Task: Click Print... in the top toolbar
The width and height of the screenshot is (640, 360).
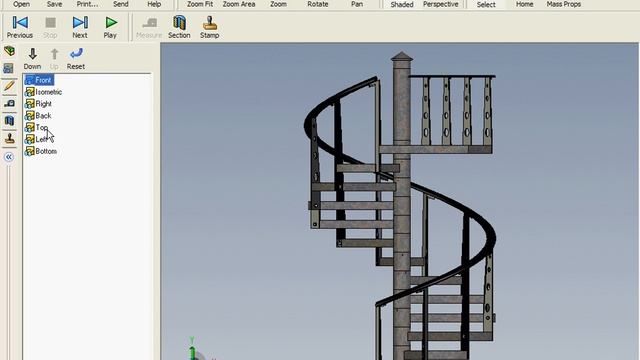Action: point(87,4)
